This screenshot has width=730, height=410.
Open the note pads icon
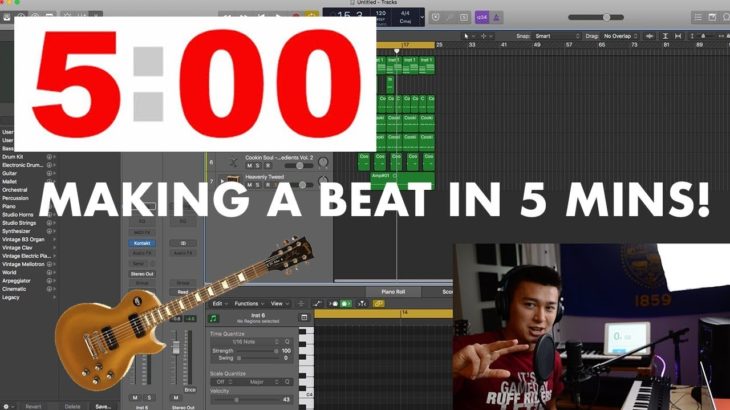click(712, 17)
